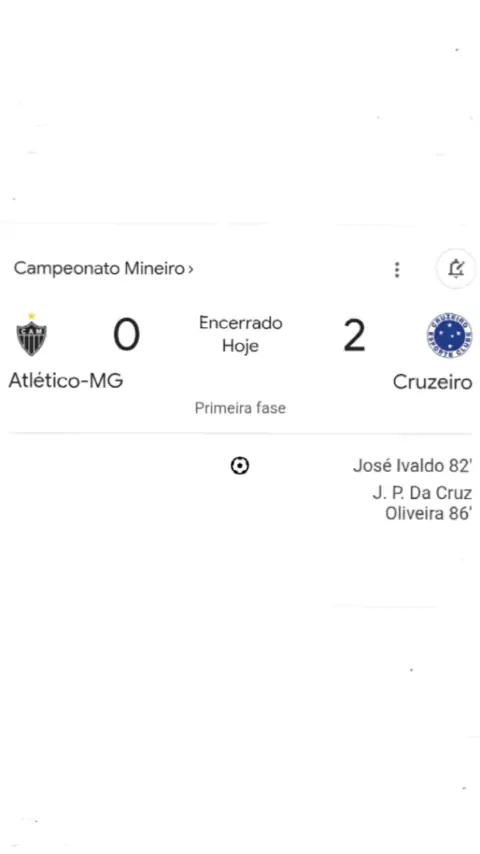
Task: Select goal scorer José Ivaldo 82'
Action: (x=412, y=466)
